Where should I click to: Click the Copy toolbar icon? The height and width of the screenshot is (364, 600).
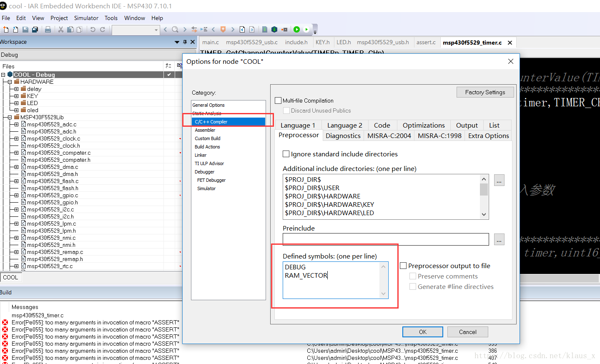70,30
